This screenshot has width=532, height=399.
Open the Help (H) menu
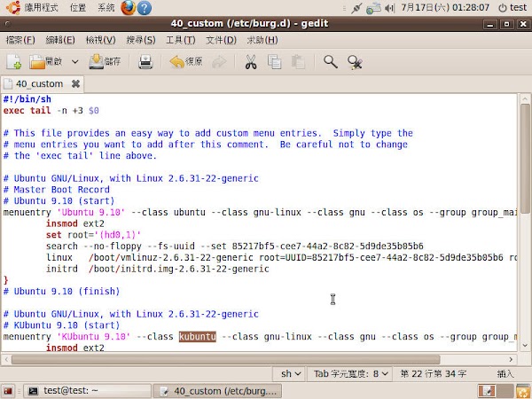tap(262, 40)
